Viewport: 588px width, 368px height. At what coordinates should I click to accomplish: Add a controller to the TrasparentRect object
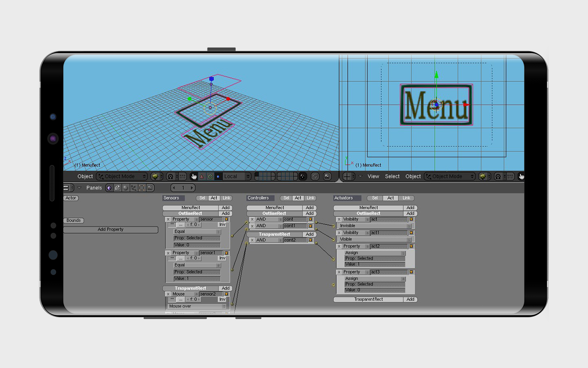(x=310, y=234)
